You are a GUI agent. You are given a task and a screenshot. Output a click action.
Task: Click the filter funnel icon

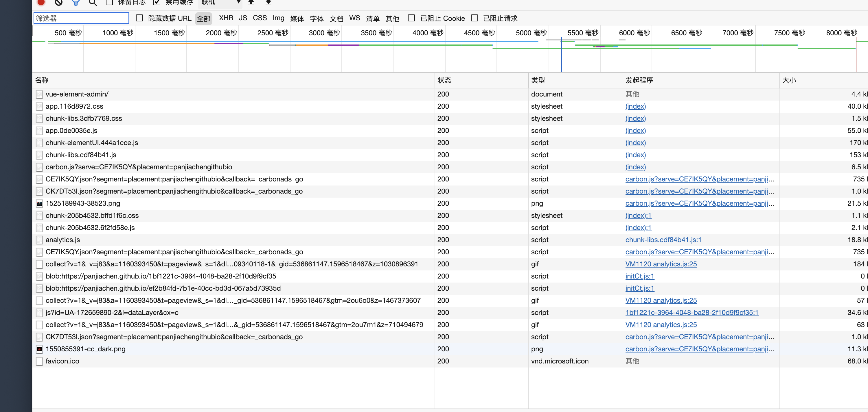point(76,3)
